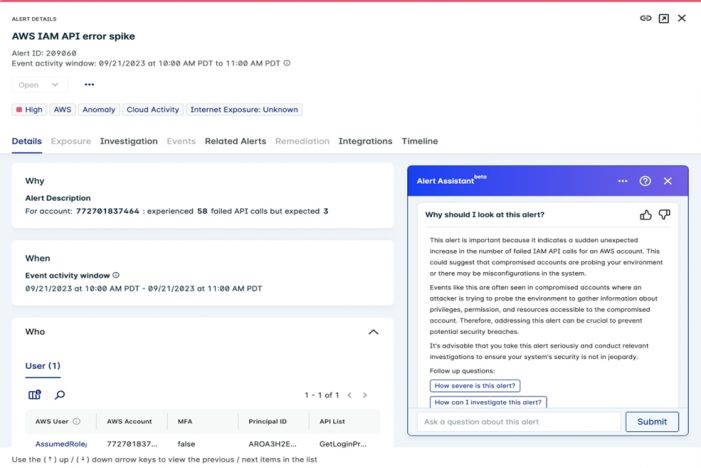Give thumbs up to assistant answer
The width and height of the screenshot is (701, 468).
tap(646, 215)
